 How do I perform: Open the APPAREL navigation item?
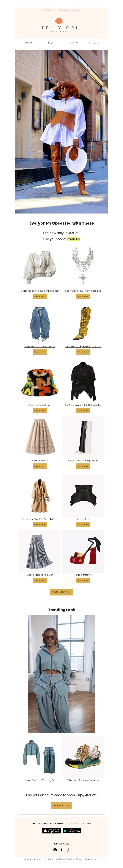pos(94,43)
